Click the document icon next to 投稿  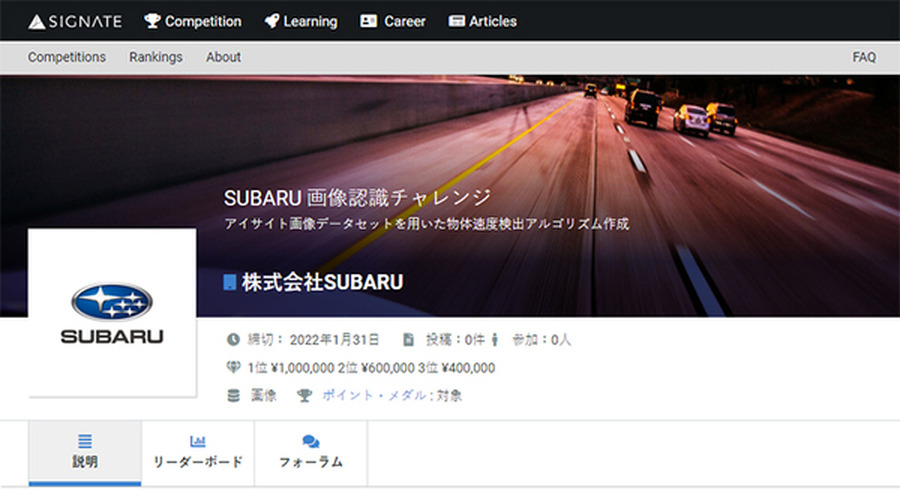pyautogui.click(x=408, y=340)
